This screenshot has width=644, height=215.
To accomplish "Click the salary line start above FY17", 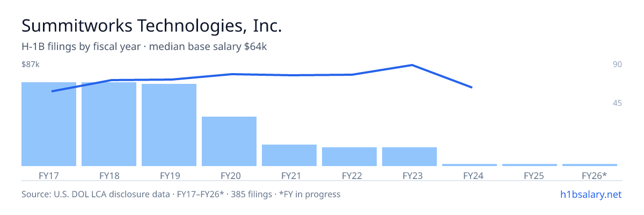I will tap(52, 91).
